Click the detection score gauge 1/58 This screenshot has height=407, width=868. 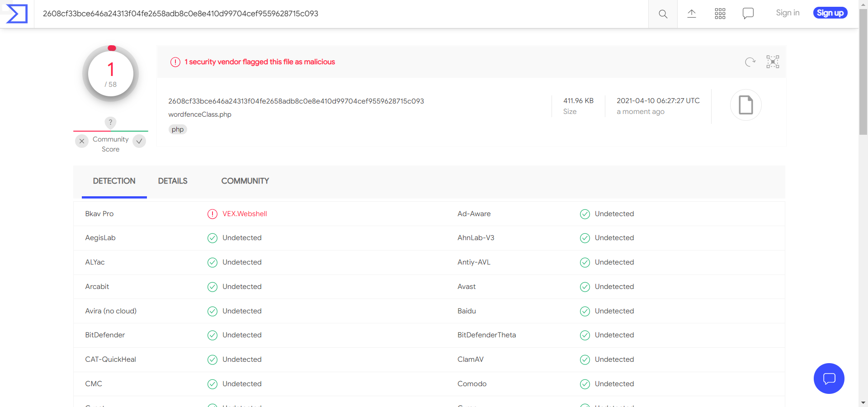click(111, 74)
